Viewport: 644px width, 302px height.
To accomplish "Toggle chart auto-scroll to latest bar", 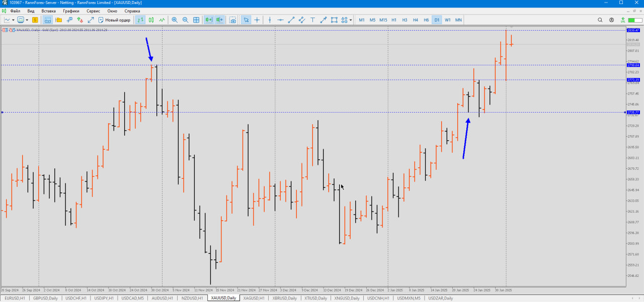I will pos(209,20).
